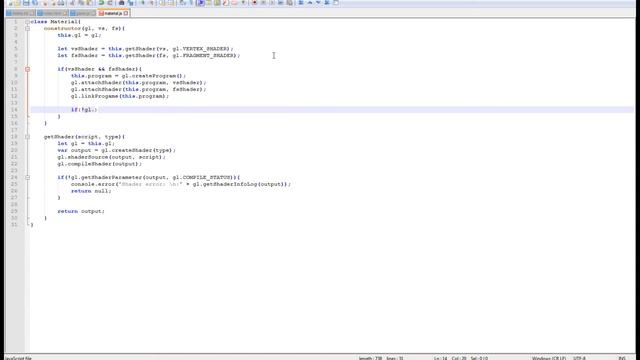Click the Zoom In toolbar icon
640x360 pixels.
coord(142,3)
